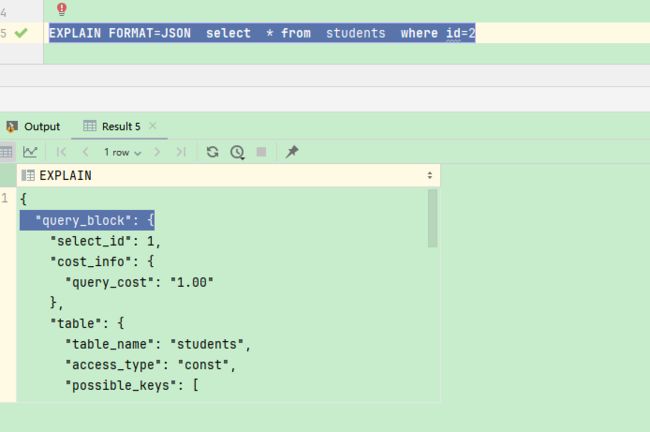Open the 1 row page size dropdown
The image size is (650, 432).
pyautogui.click(x=123, y=153)
